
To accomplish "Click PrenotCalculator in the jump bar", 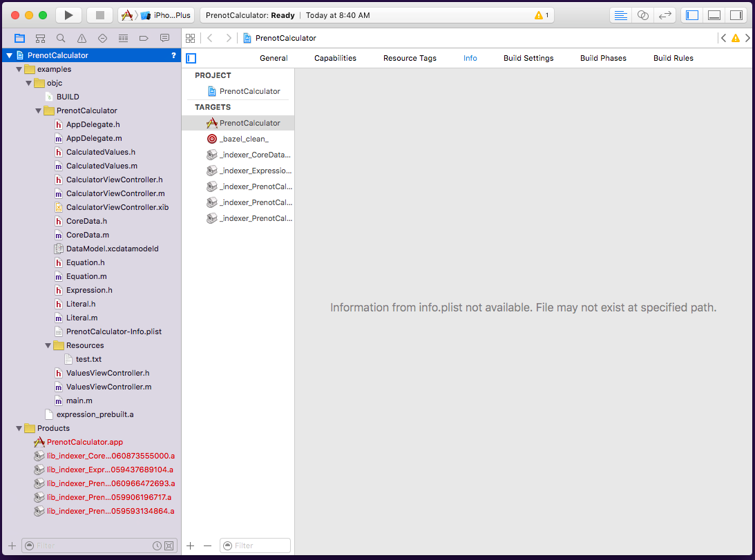I will 280,38.
